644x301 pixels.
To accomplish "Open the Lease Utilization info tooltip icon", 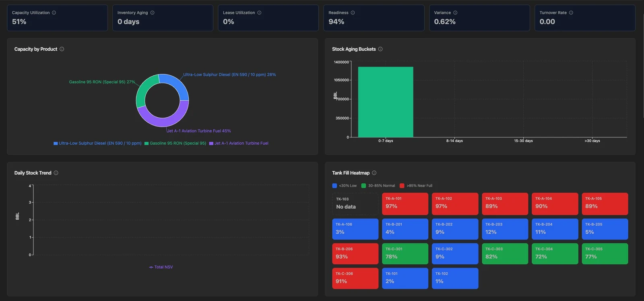I will [259, 13].
